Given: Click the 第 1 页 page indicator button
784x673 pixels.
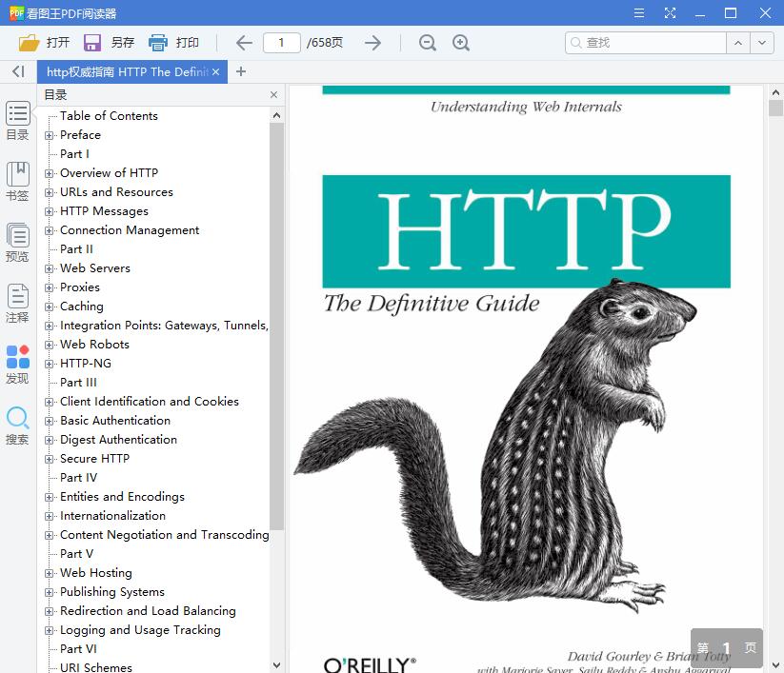Looking at the screenshot, I should click(726, 647).
